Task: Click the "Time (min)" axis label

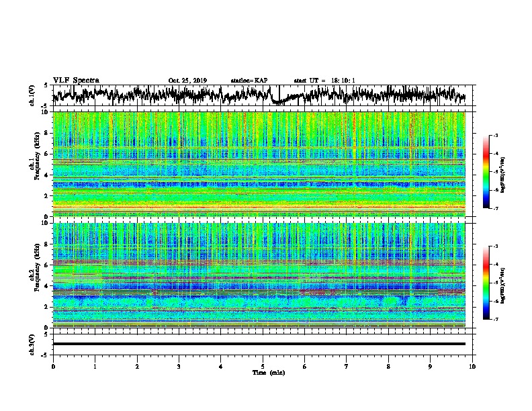Action: [269, 373]
